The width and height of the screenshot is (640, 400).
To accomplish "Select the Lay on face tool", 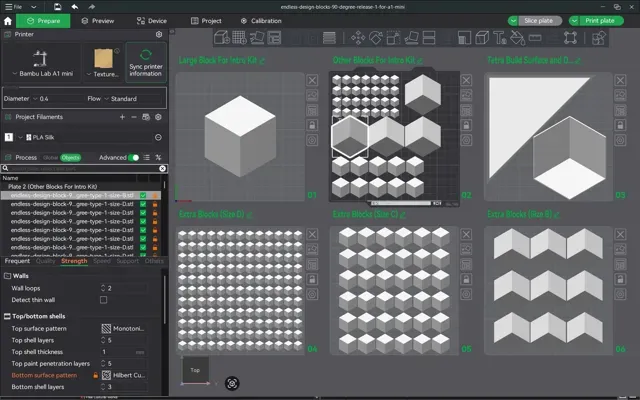I will click(411, 38).
